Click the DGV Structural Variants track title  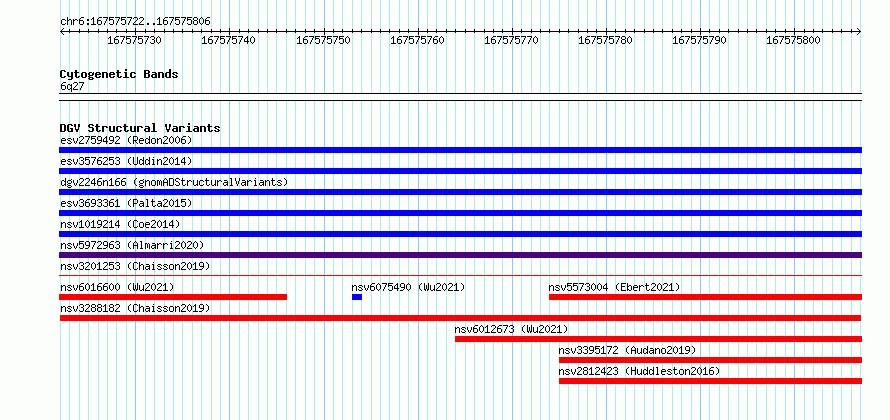point(140,128)
